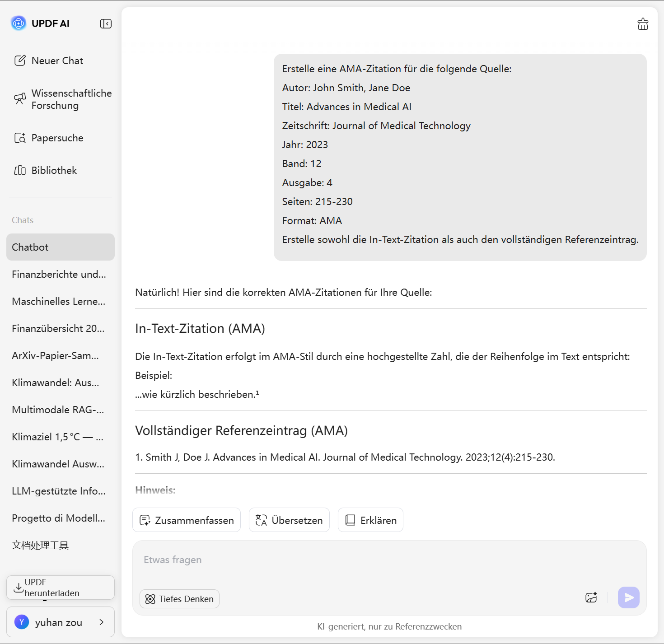Toggle Tiefes Denken mode

[179, 599]
